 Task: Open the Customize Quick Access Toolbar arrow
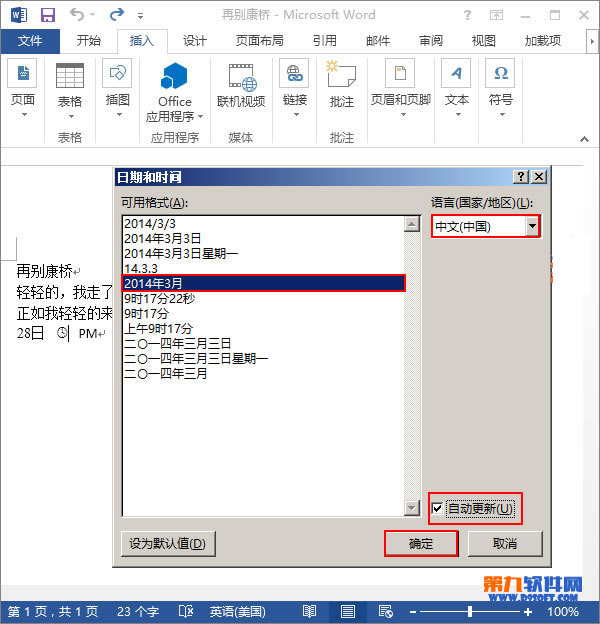(140, 16)
